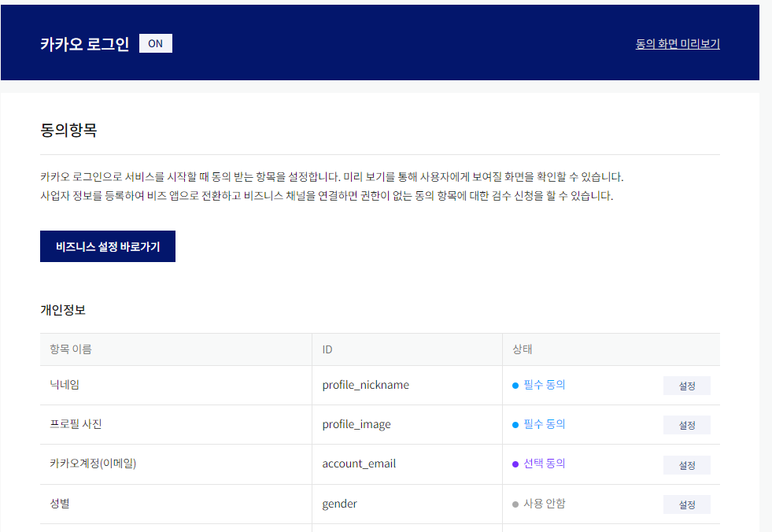Image resolution: width=772 pixels, height=532 pixels.
Task: Click the ON status badge beside 카카오 로그인
Action: click(x=156, y=43)
